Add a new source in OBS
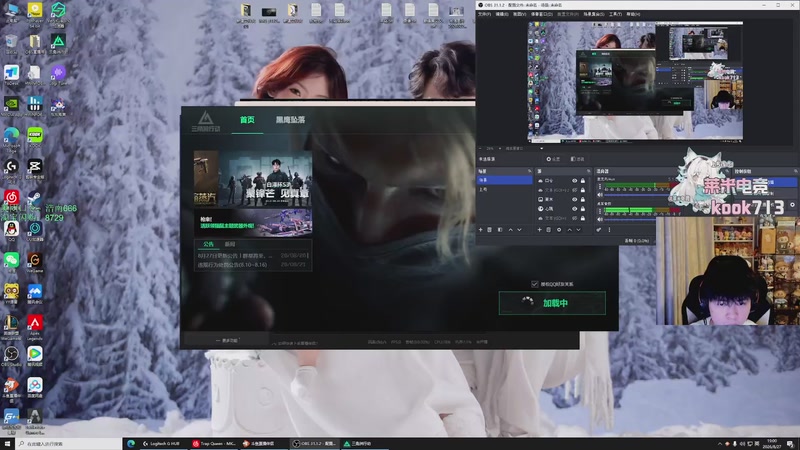The height and width of the screenshot is (450, 800). point(539,230)
